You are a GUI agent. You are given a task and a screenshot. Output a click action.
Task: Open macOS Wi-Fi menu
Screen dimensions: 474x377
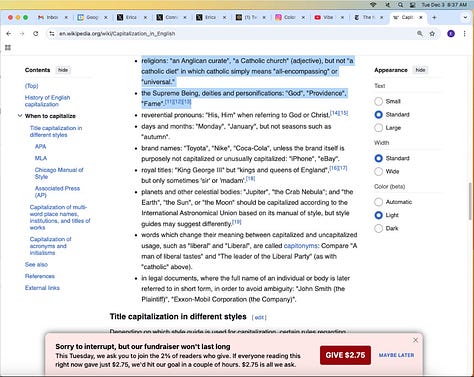(374, 5)
